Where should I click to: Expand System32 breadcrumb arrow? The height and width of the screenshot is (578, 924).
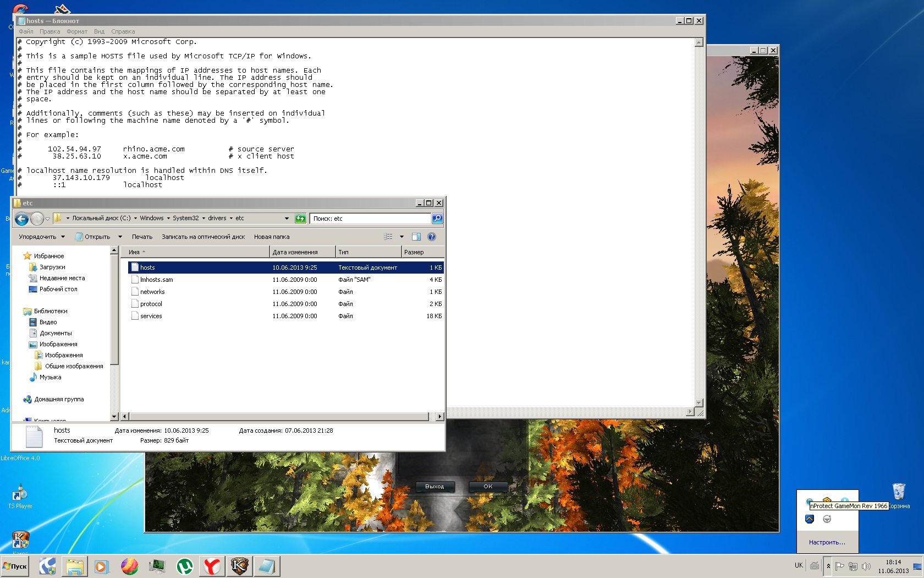(204, 219)
